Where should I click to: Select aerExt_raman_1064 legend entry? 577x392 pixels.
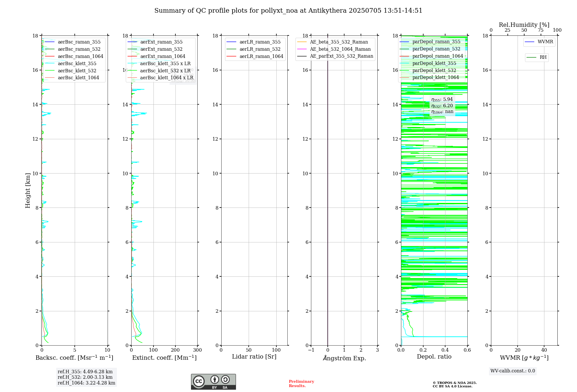click(163, 56)
